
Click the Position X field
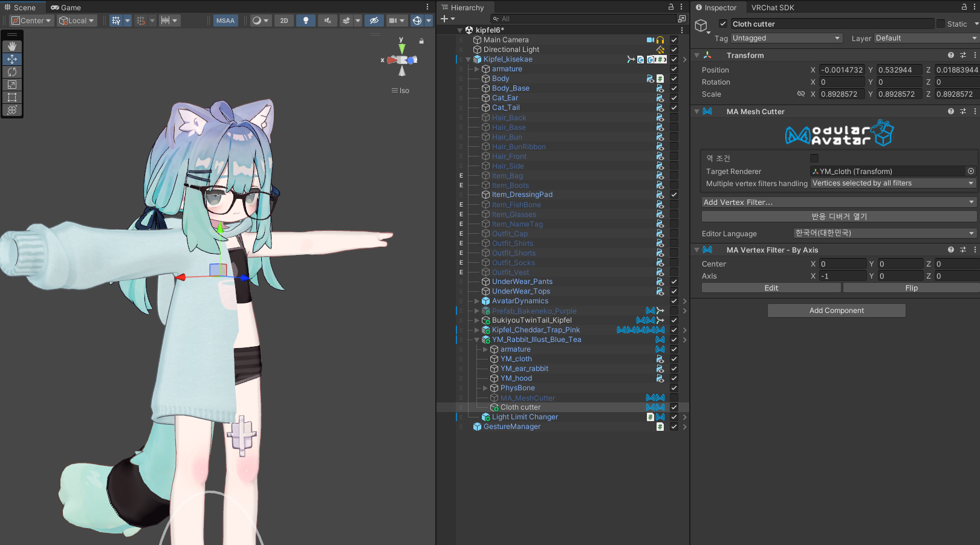point(842,70)
